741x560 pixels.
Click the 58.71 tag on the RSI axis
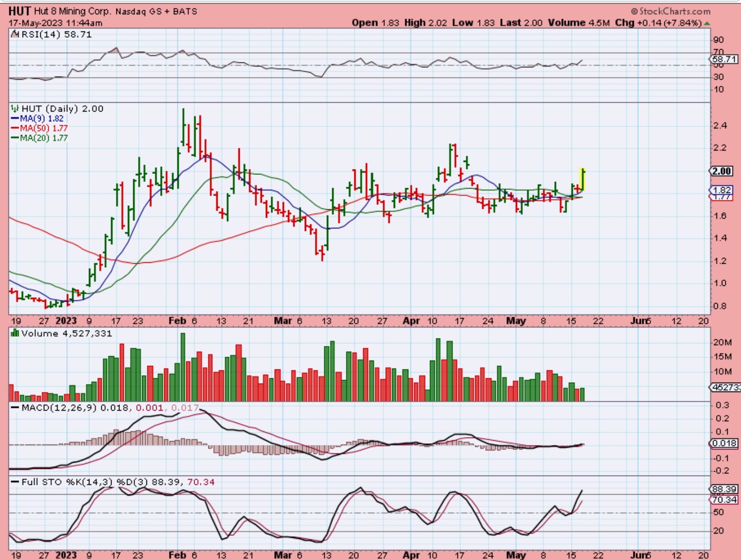724,59
